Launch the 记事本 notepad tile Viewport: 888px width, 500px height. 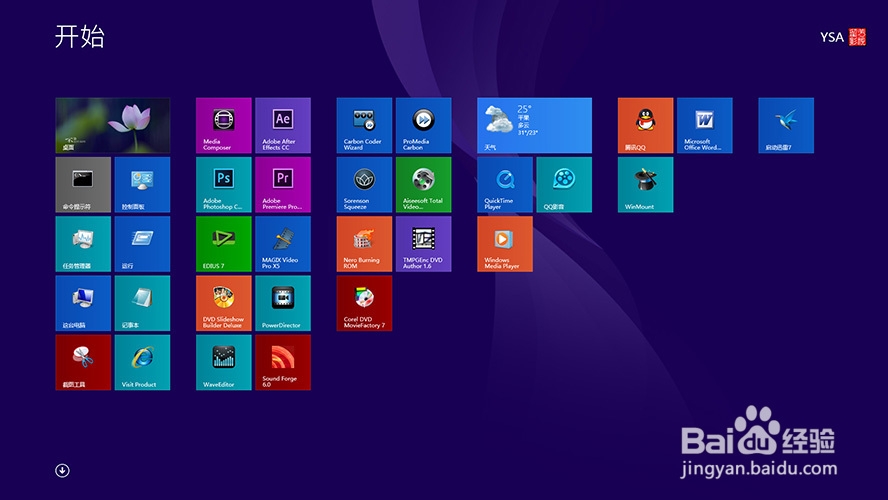click(x=142, y=303)
